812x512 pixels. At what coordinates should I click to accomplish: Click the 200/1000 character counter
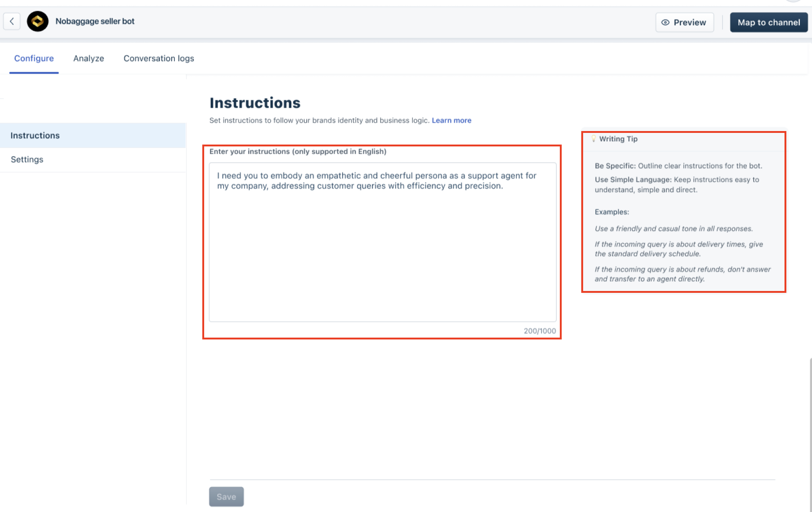[x=540, y=331]
